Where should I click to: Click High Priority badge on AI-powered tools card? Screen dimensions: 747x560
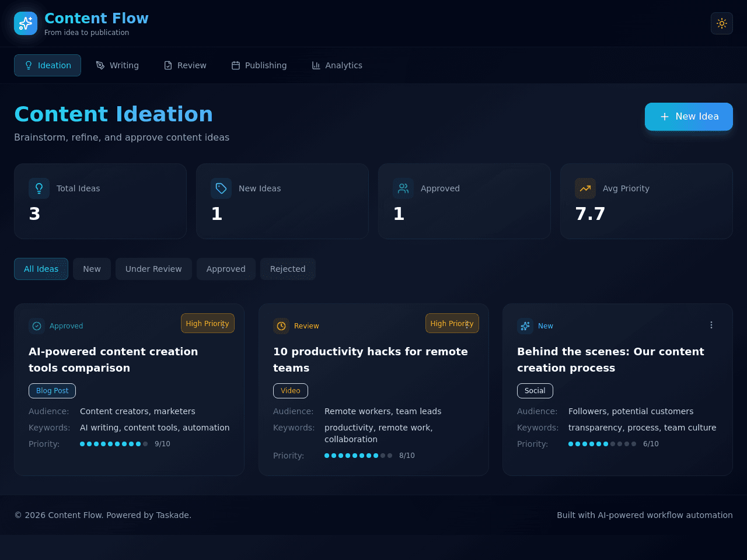coord(207,323)
